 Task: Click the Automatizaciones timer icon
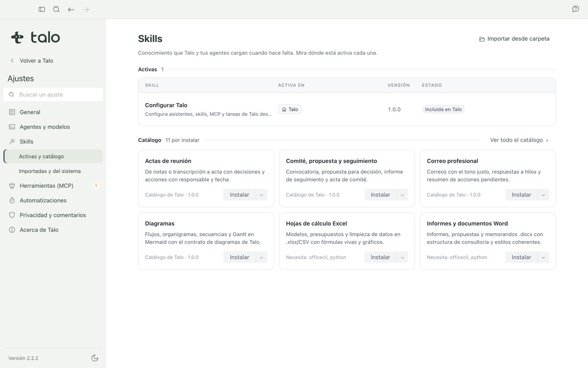(x=12, y=201)
